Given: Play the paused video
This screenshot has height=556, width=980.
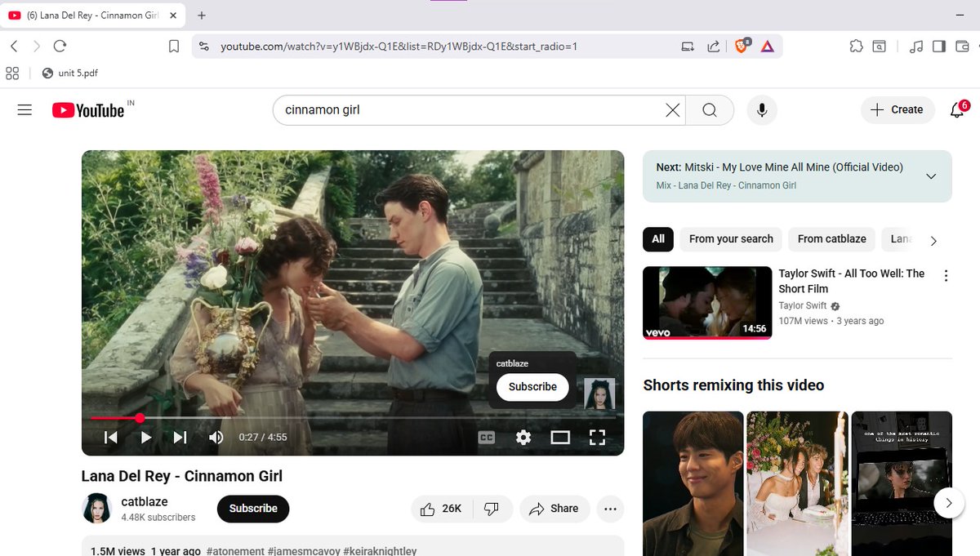Looking at the screenshot, I should 145,437.
